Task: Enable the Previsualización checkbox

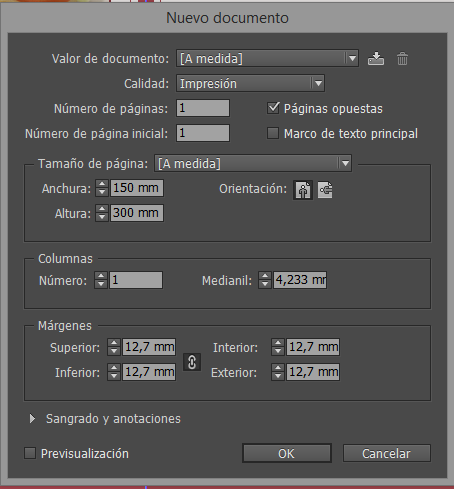Action: pos(30,453)
